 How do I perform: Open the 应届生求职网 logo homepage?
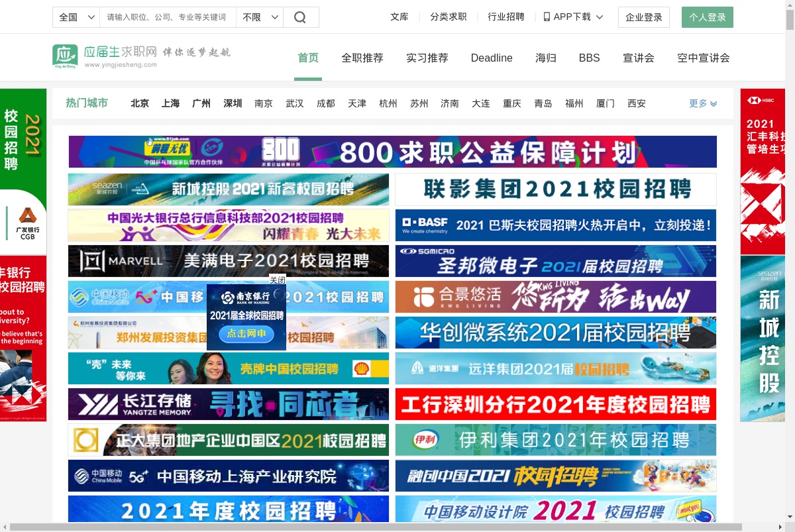pos(105,56)
